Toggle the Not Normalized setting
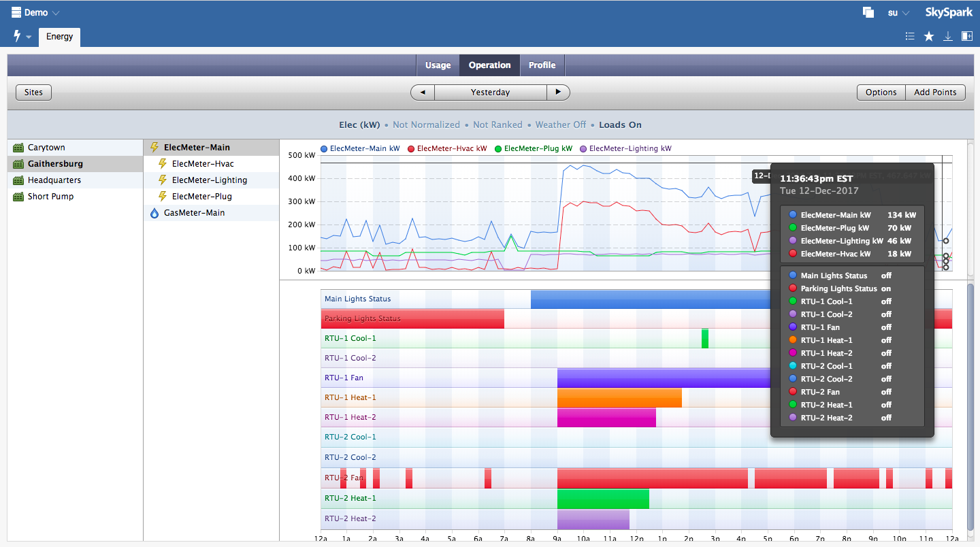Image resolution: width=980 pixels, height=547 pixels. [x=426, y=125]
